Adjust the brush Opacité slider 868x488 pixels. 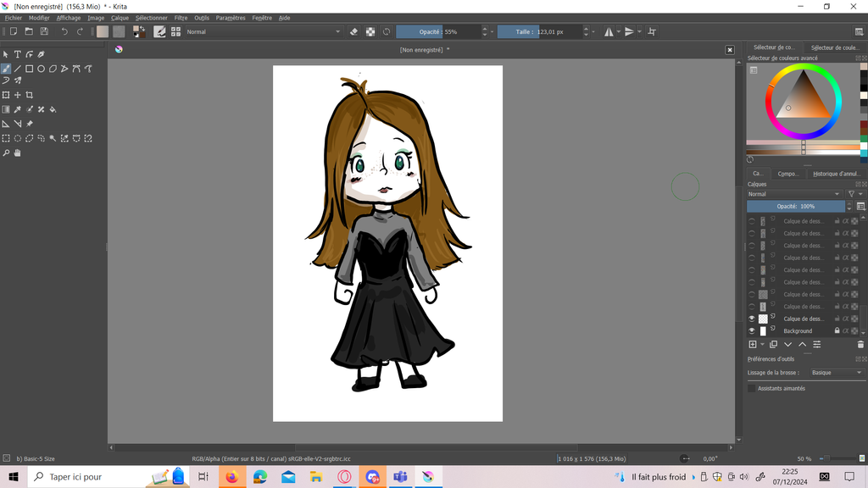[438, 31]
